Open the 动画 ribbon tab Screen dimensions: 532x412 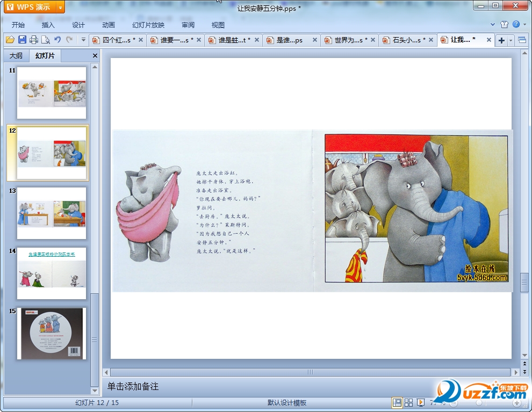coord(109,25)
